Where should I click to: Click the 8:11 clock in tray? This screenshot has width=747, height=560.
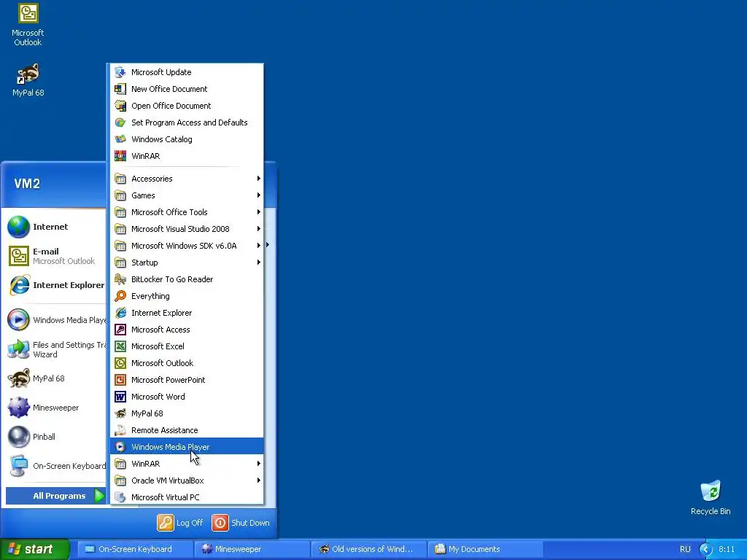pyautogui.click(x=727, y=549)
